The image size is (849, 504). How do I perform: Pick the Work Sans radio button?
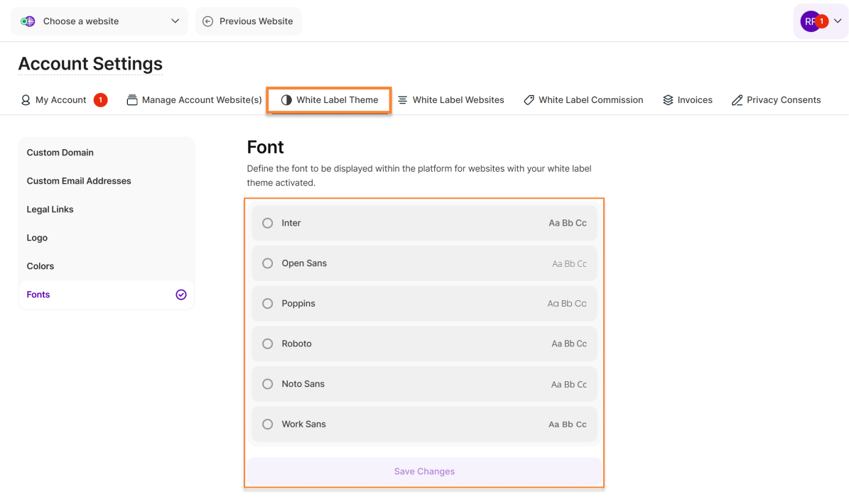(x=268, y=424)
